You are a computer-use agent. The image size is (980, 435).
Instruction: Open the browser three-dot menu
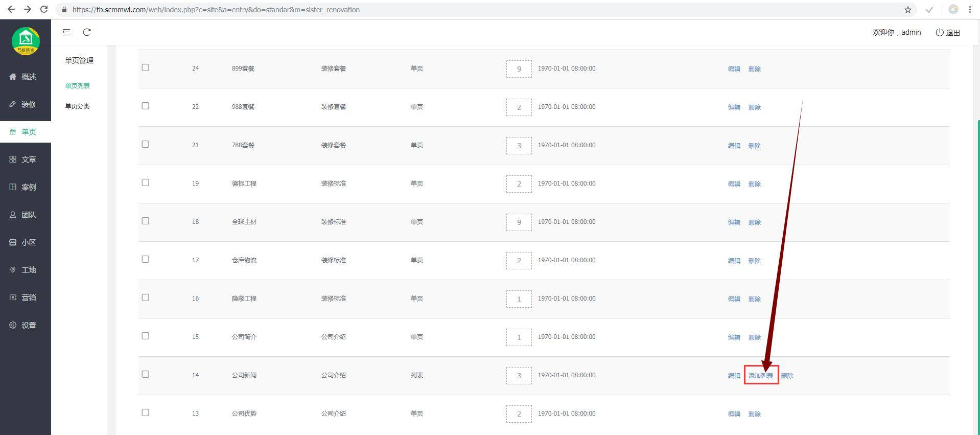coord(970,9)
